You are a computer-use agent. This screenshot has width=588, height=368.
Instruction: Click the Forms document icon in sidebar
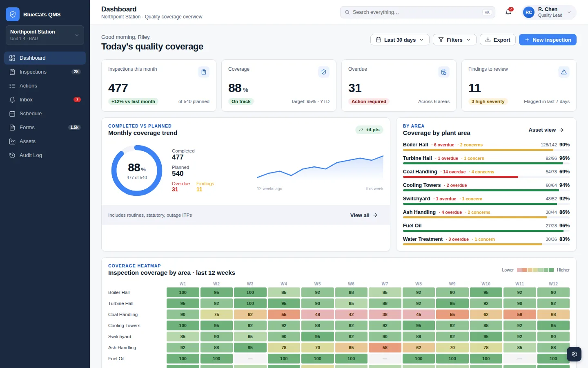(12, 128)
